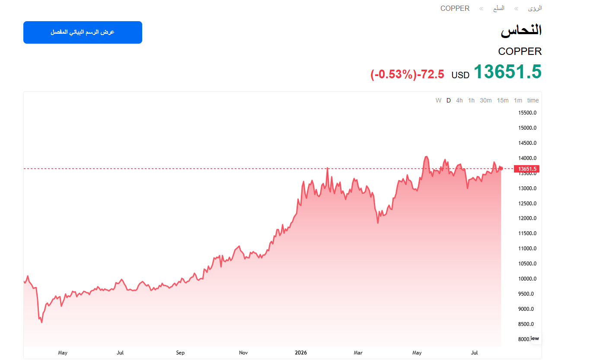
Task: Select the D daily timeframe
Action: (x=449, y=100)
